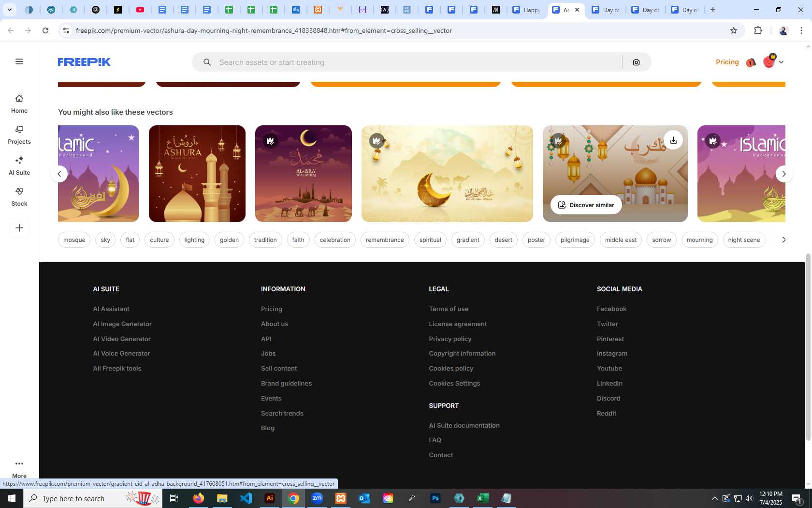Screen dimensions: 812x508
Task: Open the About us footer link
Action: coord(275,324)
